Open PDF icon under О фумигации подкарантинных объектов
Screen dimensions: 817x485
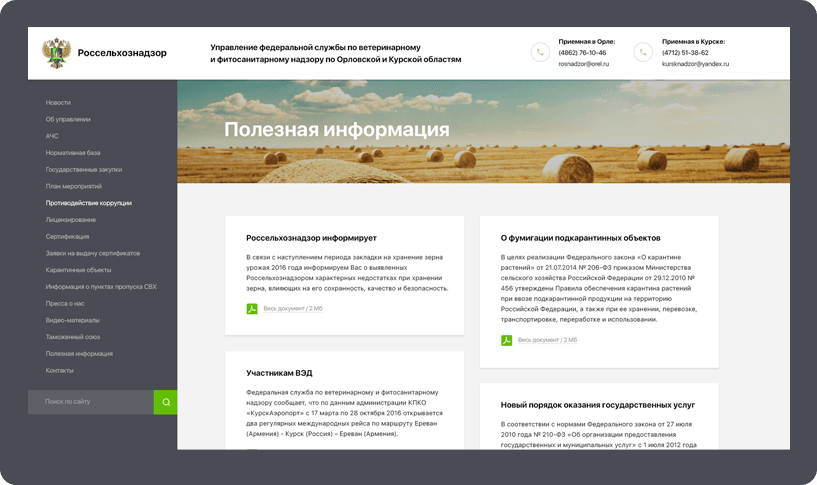click(x=506, y=340)
